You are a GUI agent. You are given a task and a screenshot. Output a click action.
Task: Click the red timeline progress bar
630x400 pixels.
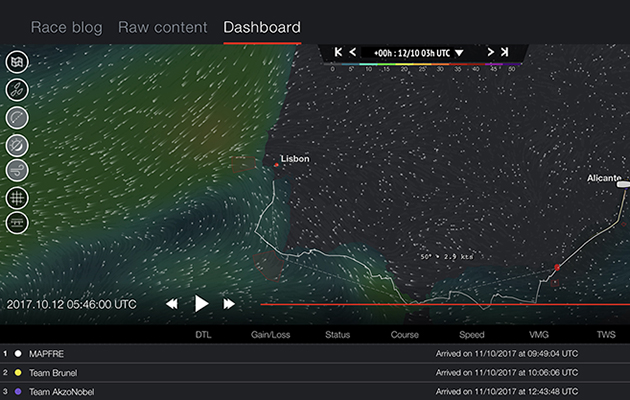click(x=440, y=305)
